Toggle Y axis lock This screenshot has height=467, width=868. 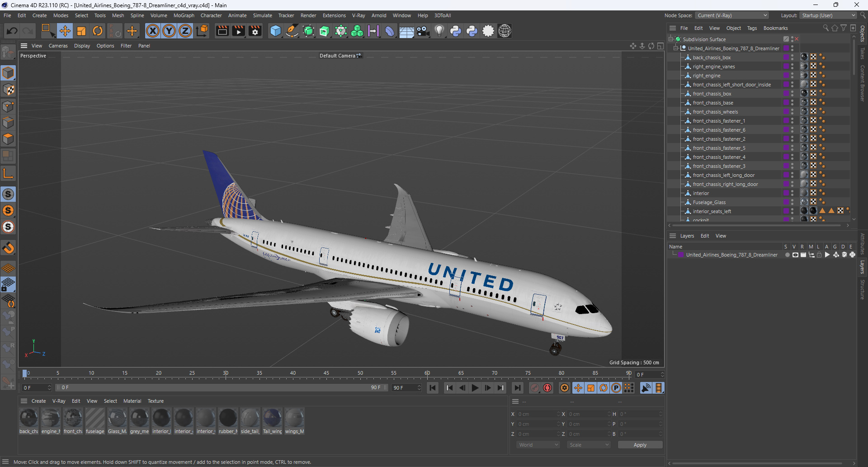[x=169, y=31]
